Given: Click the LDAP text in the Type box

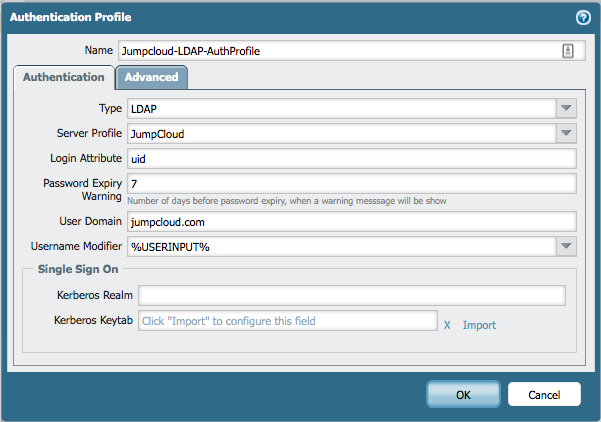Looking at the screenshot, I should (141, 109).
